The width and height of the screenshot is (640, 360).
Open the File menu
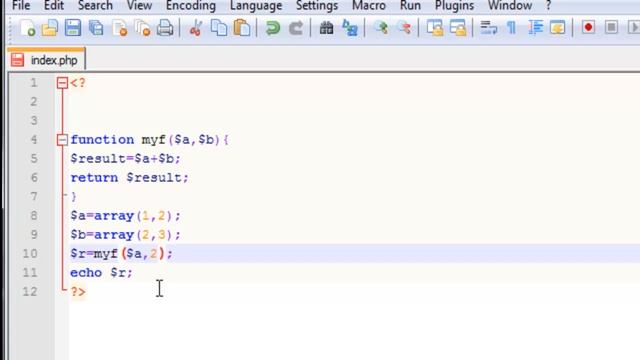[21, 6]
